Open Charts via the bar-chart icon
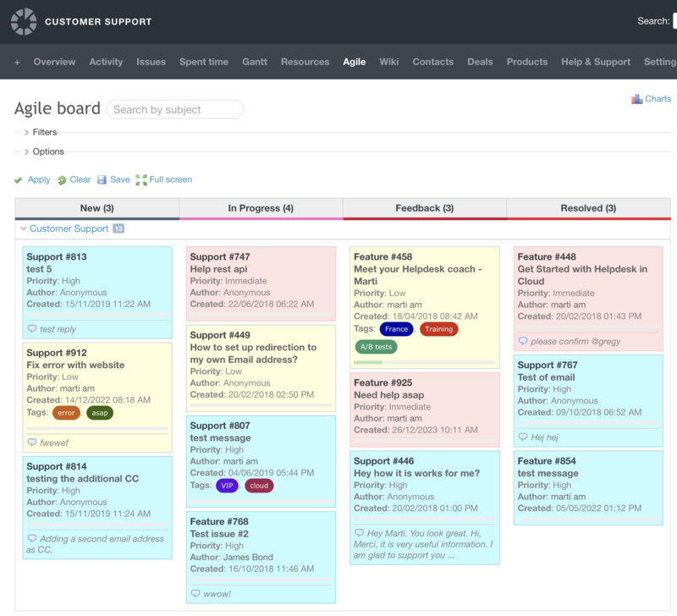The height and width of the screenshot is (616, 677). click(636, 98)
